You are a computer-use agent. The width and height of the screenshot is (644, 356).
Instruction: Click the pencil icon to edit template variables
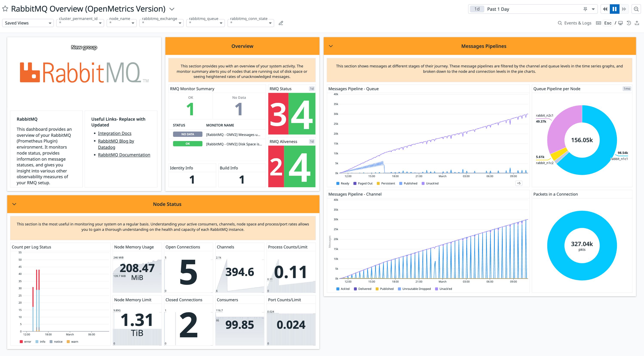tap(281, 23)
